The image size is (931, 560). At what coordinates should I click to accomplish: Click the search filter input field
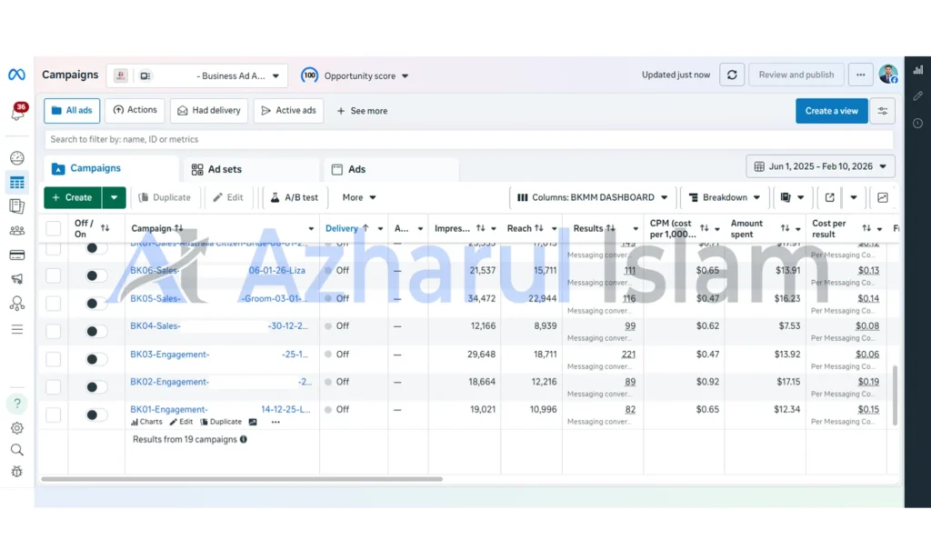click(x=468, y=140)
